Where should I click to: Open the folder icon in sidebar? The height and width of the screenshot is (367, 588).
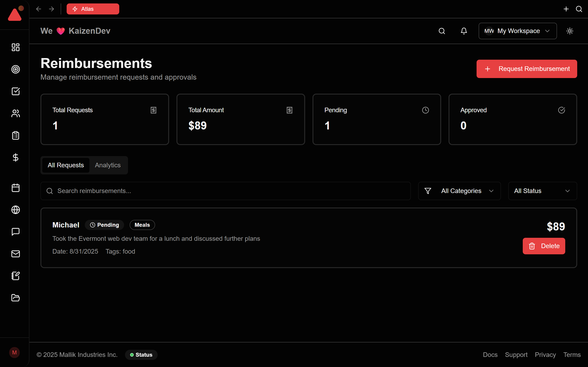coord(16,298)
